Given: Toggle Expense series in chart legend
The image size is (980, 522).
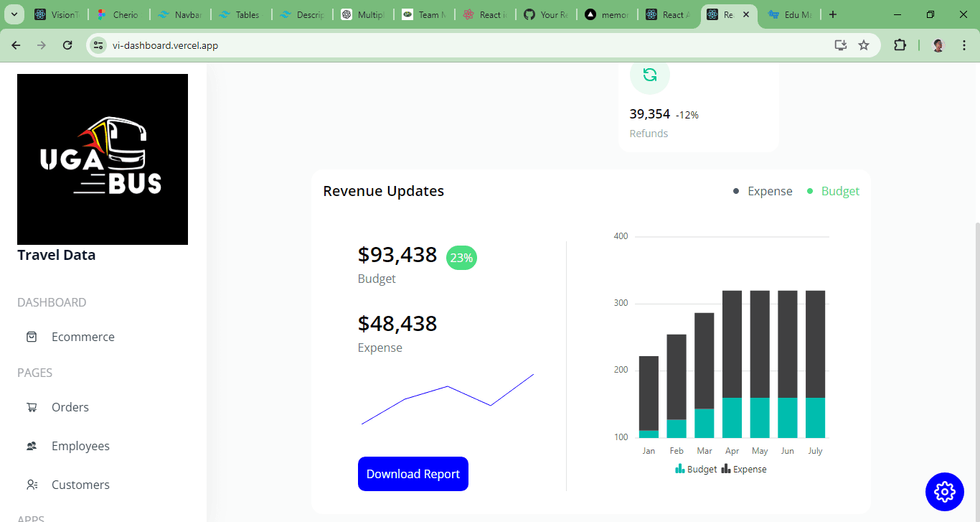Looking at the screenshot, I should [x=744, y=469].
